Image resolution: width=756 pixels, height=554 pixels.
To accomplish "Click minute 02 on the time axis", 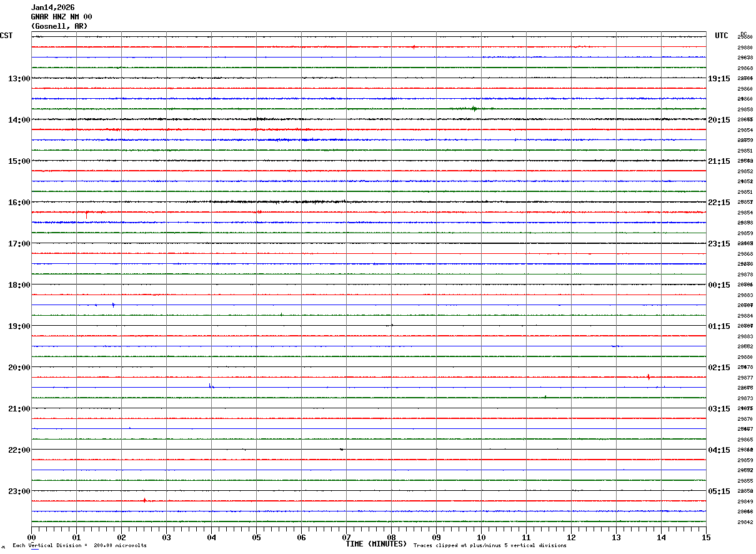I will (121, 537).
